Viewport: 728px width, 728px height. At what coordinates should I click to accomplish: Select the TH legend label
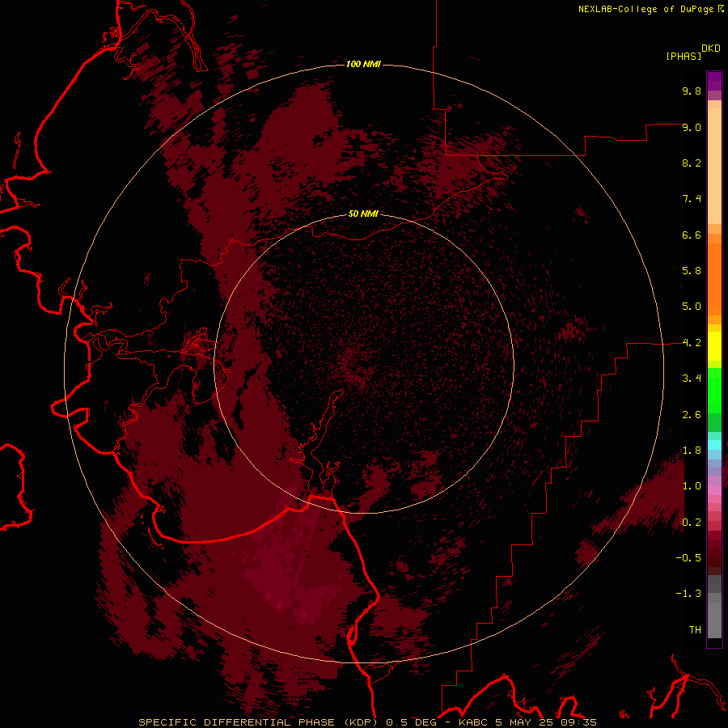(x=695, y=630)
